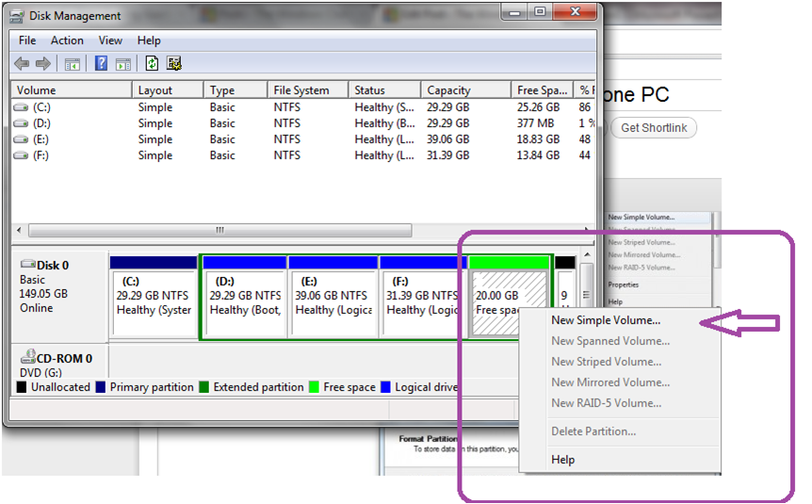812x504 pixels.
Task: Open the File menu
Action: point(27,41)
